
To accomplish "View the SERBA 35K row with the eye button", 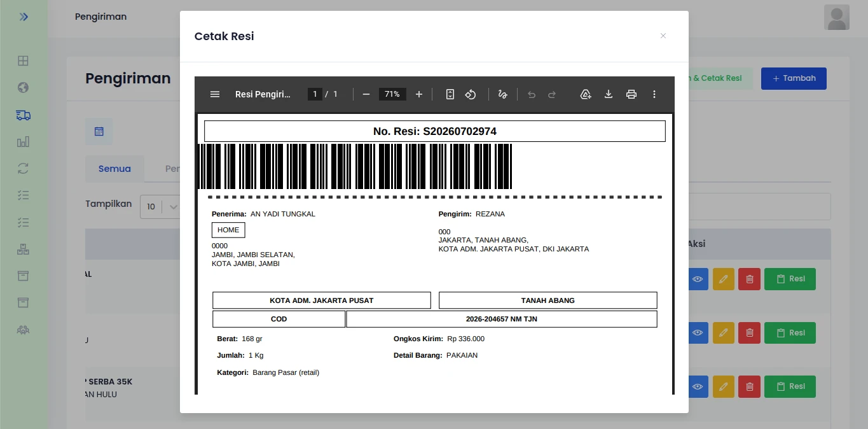I will coord(698,386).
